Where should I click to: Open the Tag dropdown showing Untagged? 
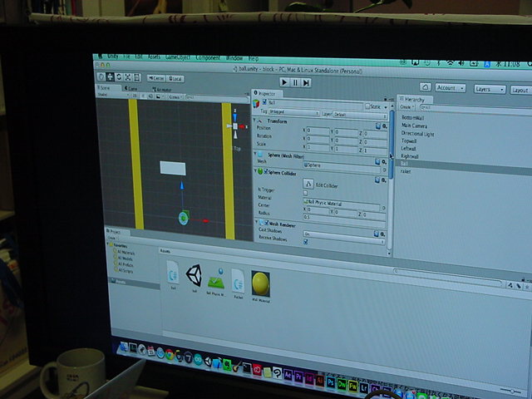click(x=293, y=112)
